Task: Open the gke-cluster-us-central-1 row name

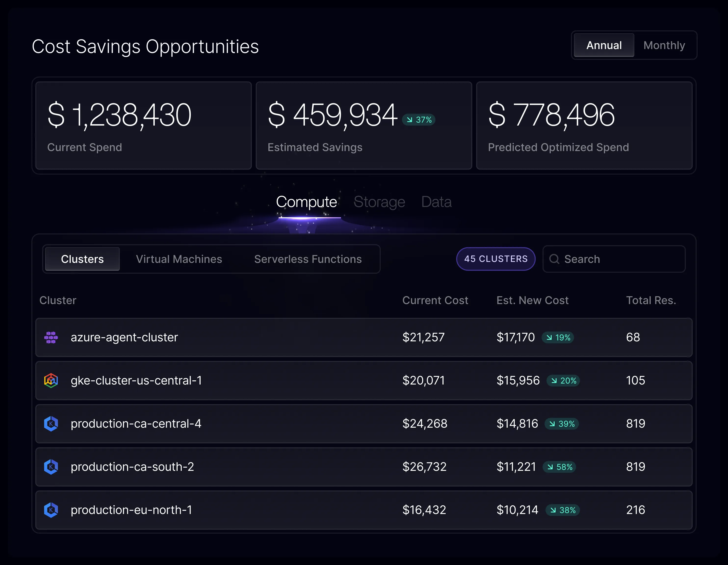Action: click(136, 380)
